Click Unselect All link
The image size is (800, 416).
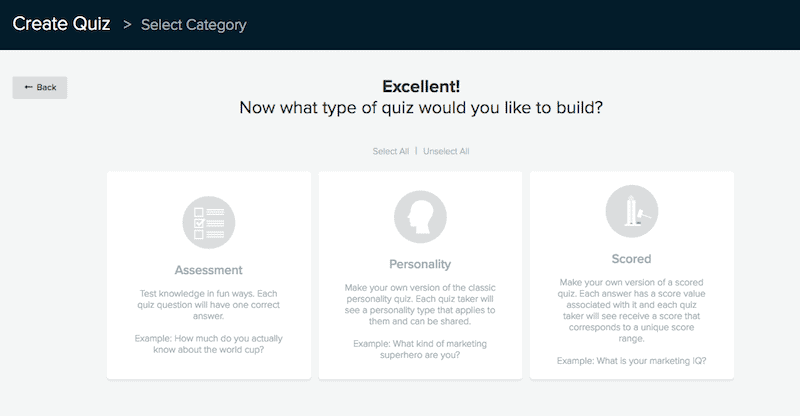[x=446, y=151]
